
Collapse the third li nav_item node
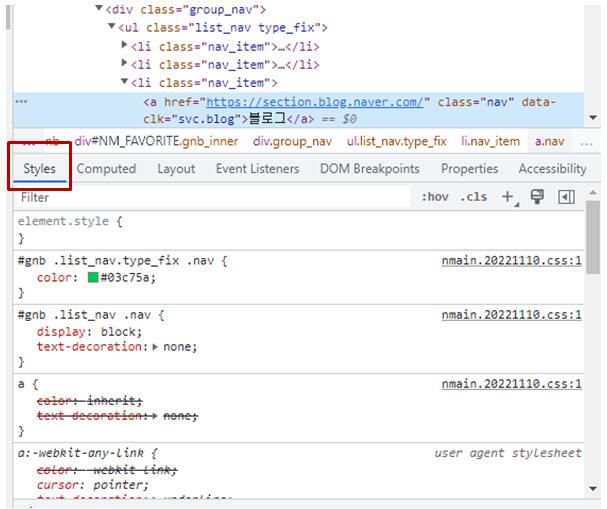pyautogui.click(x=124, y=81)
